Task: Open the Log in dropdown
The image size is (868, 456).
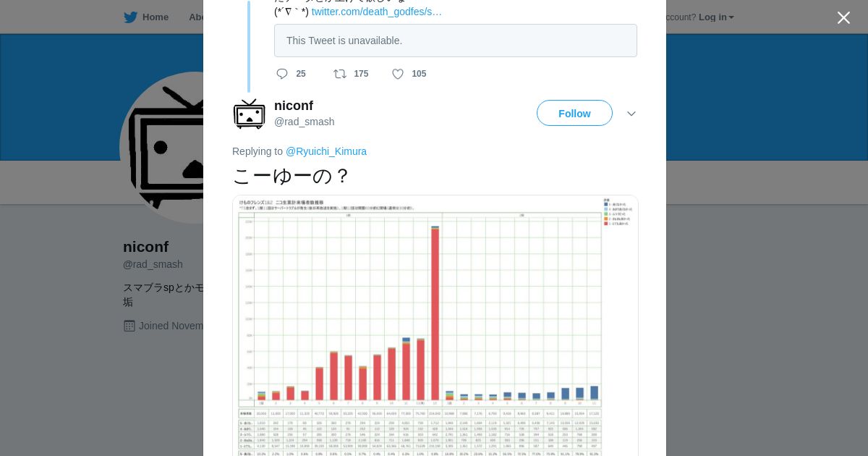Action: pos(716,17)
